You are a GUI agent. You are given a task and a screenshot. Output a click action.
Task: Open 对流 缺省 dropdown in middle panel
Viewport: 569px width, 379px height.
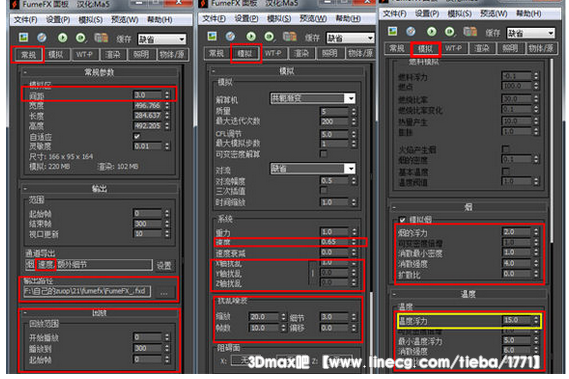click(x=313, y=169)
